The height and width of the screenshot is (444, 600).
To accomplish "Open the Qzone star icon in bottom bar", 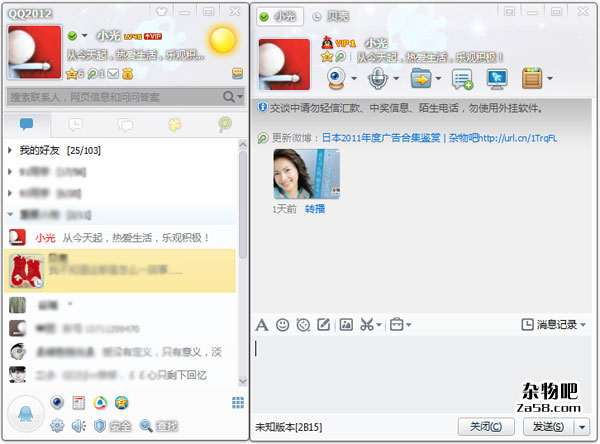I will tap(122, 403).
